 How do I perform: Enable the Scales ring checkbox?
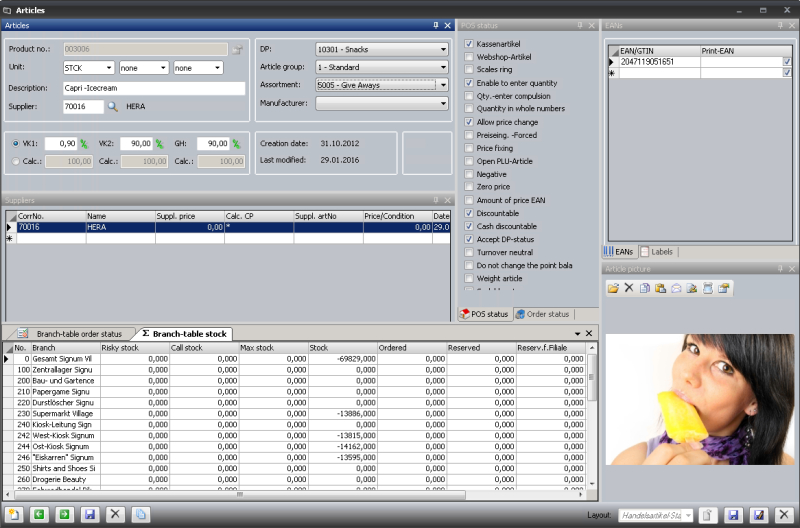click(469, 69)
